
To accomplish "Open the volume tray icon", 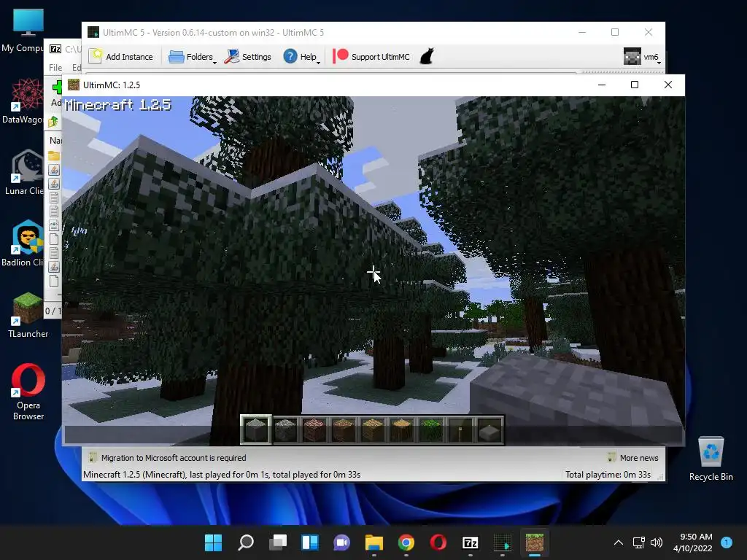I will point(657,542).
